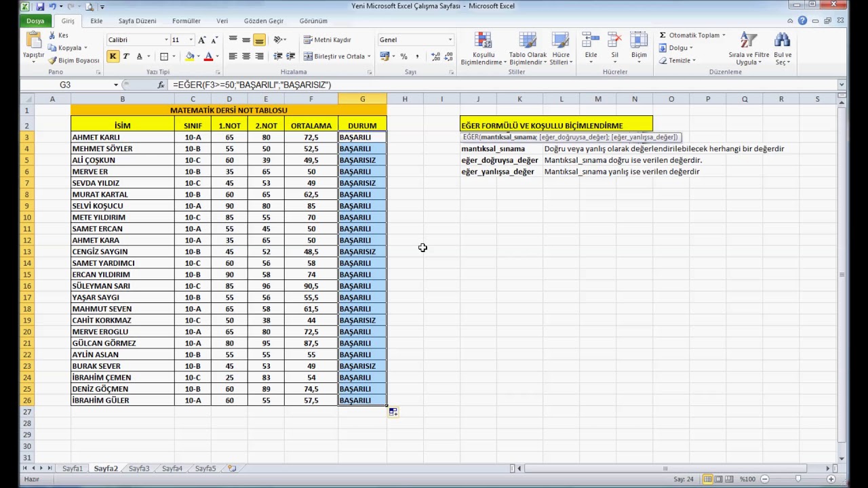The height and width of the screenshot is (488, 868).
Task: Open Hücre Stilleri cell styles
Action: tap(561, 49)
